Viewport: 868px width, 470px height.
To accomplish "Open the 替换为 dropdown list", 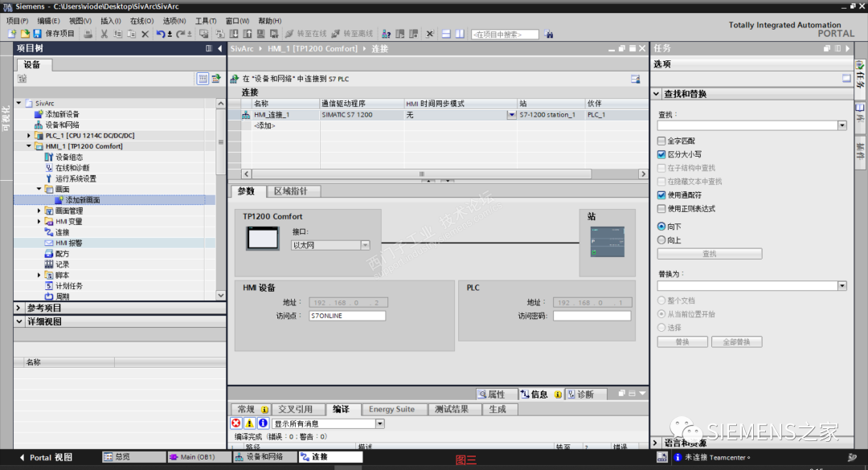I will (841, 284).
